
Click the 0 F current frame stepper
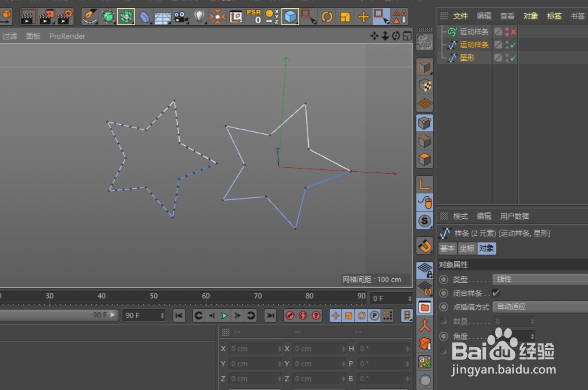(410, 299)
